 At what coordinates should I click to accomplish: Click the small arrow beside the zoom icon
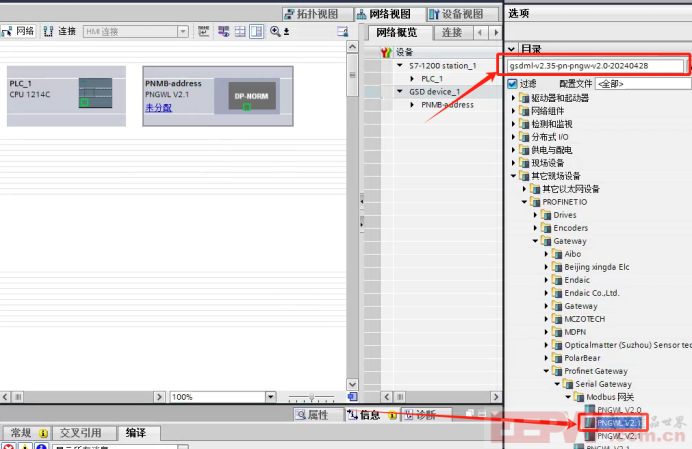point(286,32)
